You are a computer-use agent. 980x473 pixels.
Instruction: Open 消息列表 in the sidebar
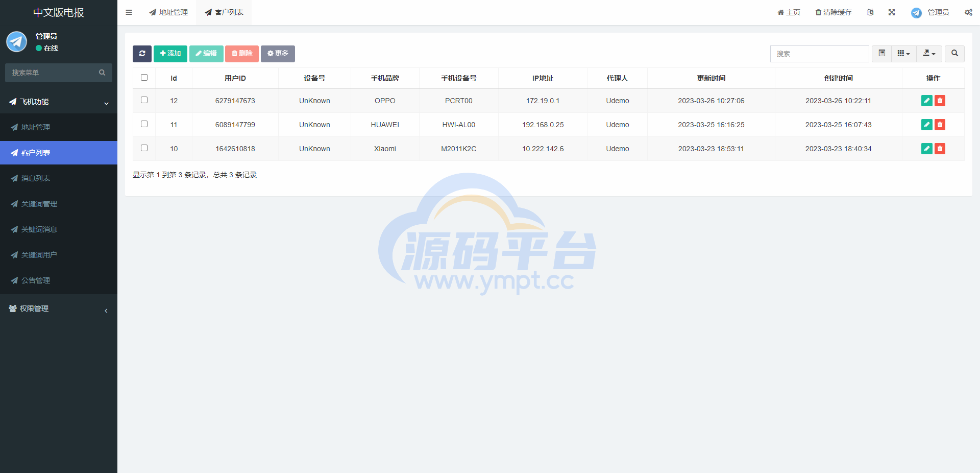click(59, 178)
